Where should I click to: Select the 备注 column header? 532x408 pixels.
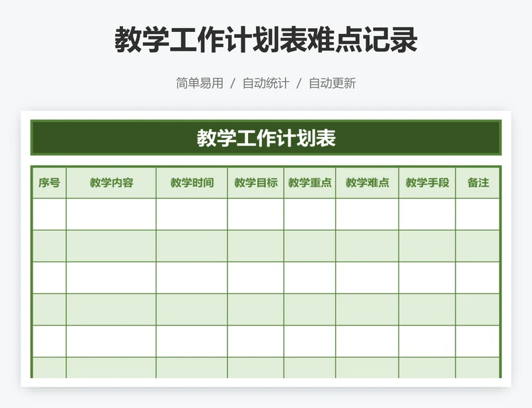tap(477, 183)
